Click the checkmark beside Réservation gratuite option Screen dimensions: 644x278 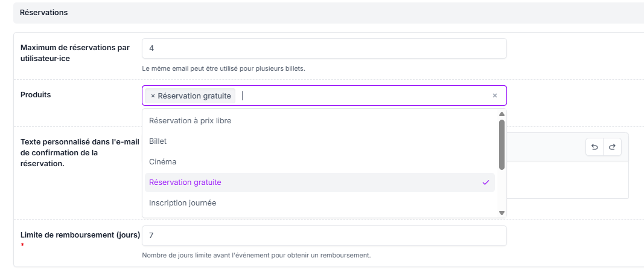486,183
